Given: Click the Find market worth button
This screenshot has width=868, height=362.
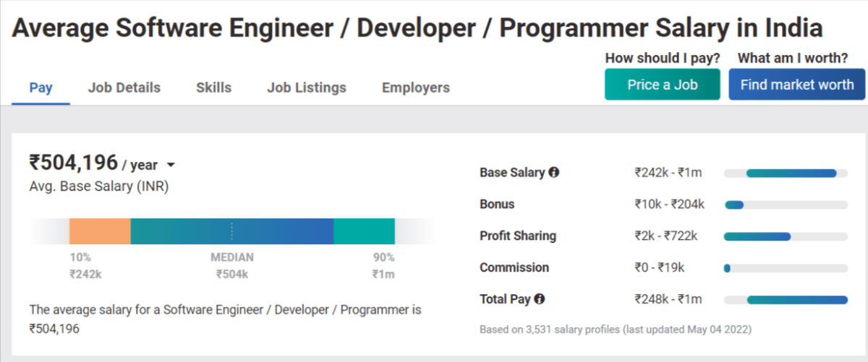Looking at the screenshot, I should 797,85.
